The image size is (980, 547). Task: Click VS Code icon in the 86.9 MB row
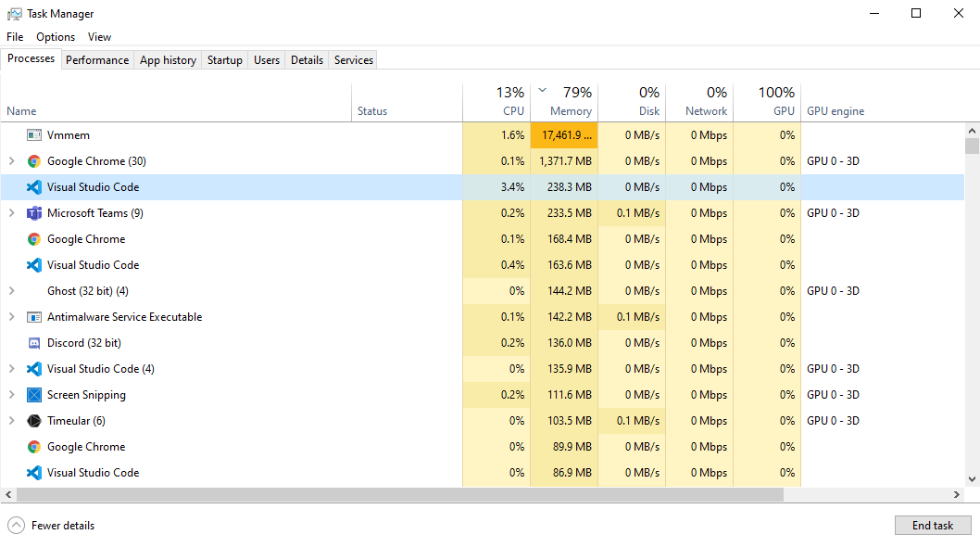click(x=34, y=473)
